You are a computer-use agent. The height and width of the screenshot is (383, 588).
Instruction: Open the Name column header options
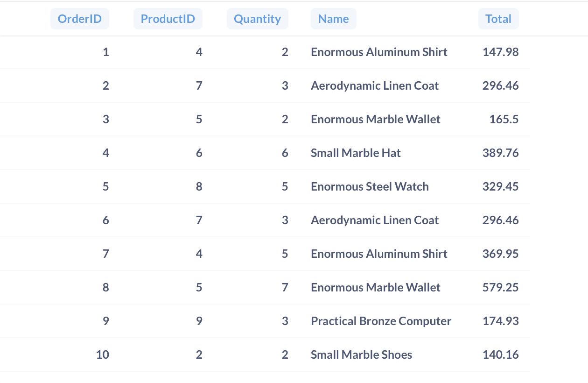coord(333,19)
